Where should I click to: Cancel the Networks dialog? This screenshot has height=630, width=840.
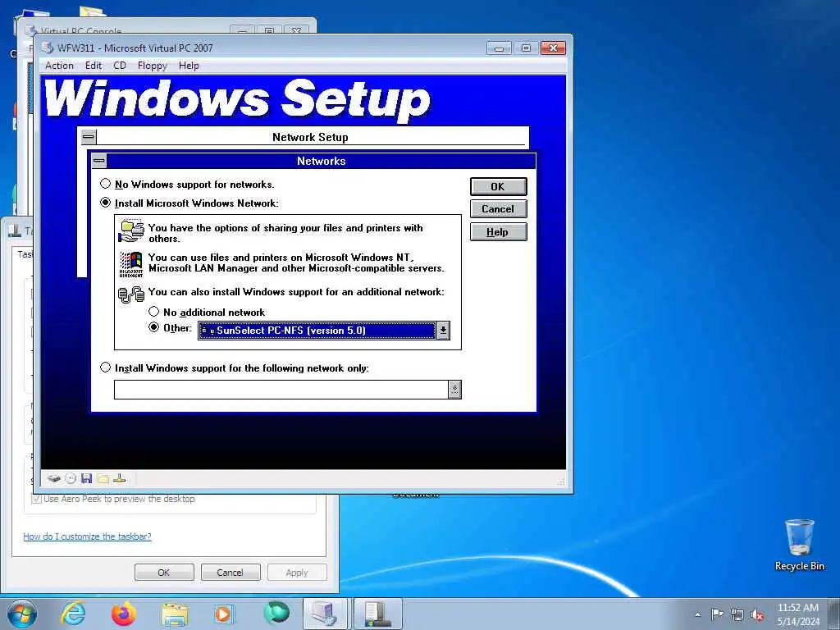(x=498, y=209)
